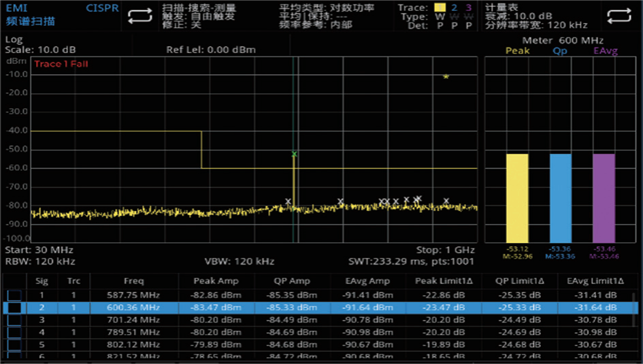Image resolution: width=643 pixels, height=364 pixels.
Task: Click the Start: 30 MHz field
Action: pos(39,250)
